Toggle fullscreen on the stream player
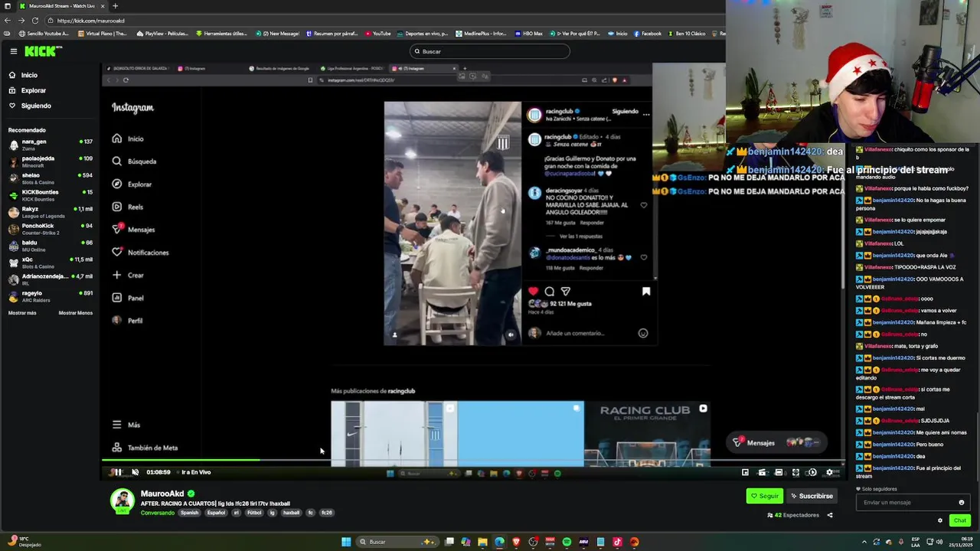 795,472
